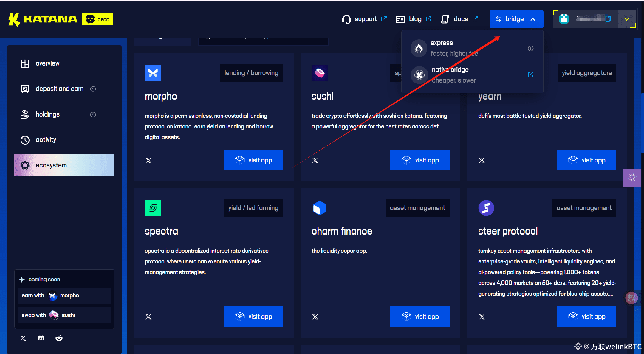
Task: Open the overview sidebar item
Action: tap(48, 63)
